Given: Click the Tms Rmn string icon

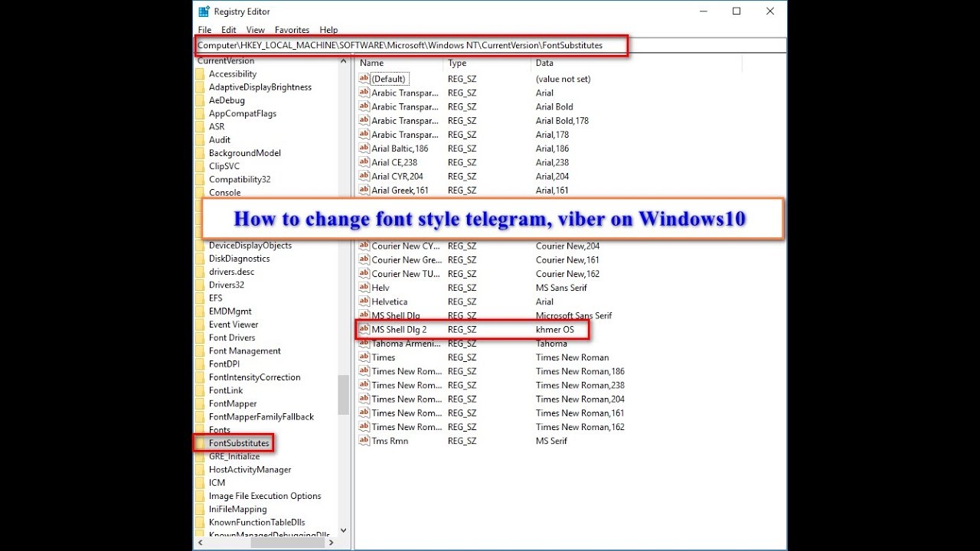Looking at the screenshot, I should [x=364, y=441].
